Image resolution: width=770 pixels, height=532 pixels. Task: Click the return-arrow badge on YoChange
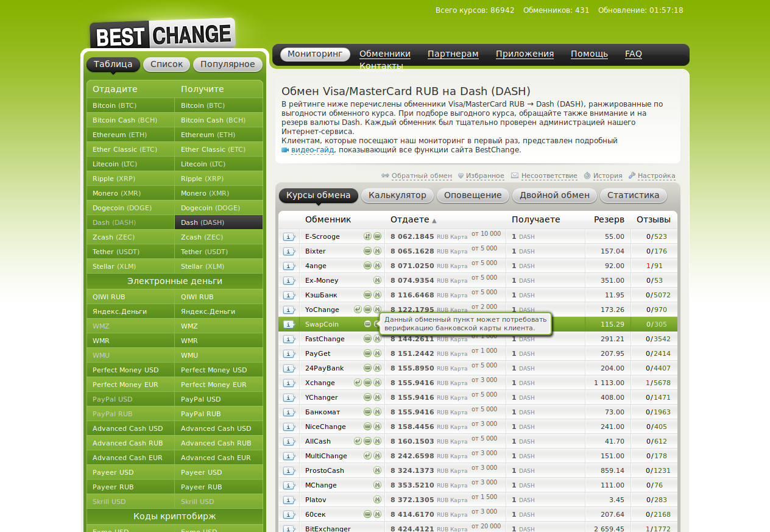(358, 310)
